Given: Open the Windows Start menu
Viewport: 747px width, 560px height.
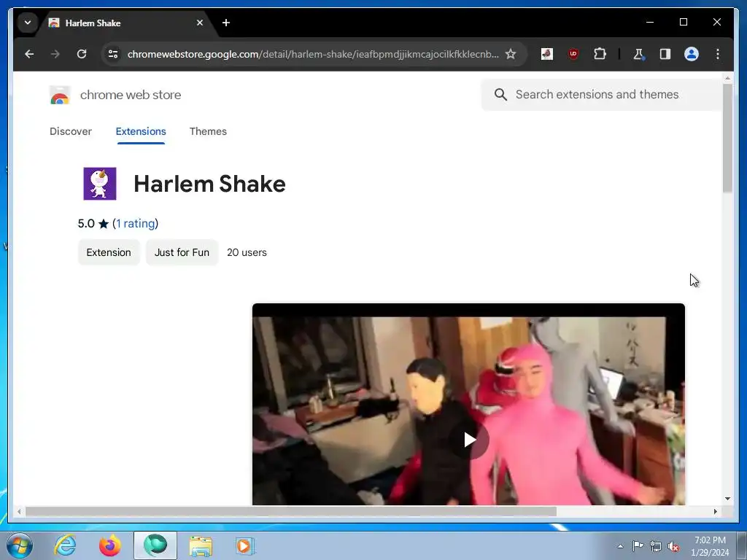Looking at the screenshot, I should point(20,545).
